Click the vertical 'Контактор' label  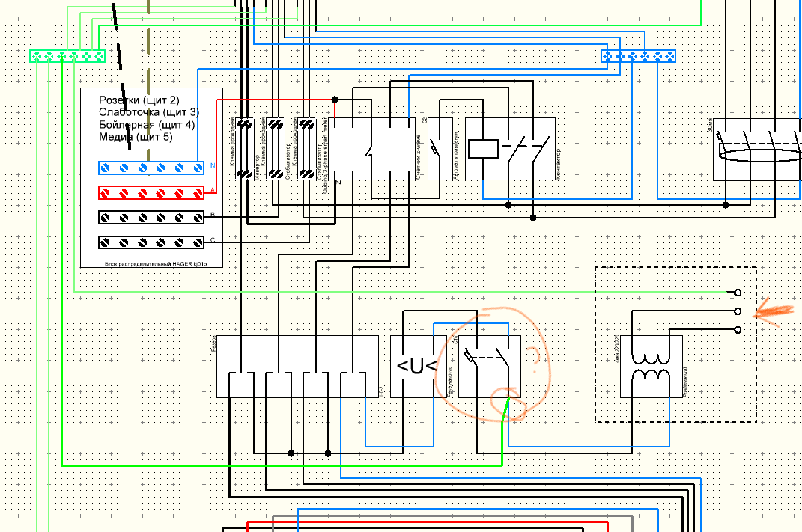tap(558, 164)
